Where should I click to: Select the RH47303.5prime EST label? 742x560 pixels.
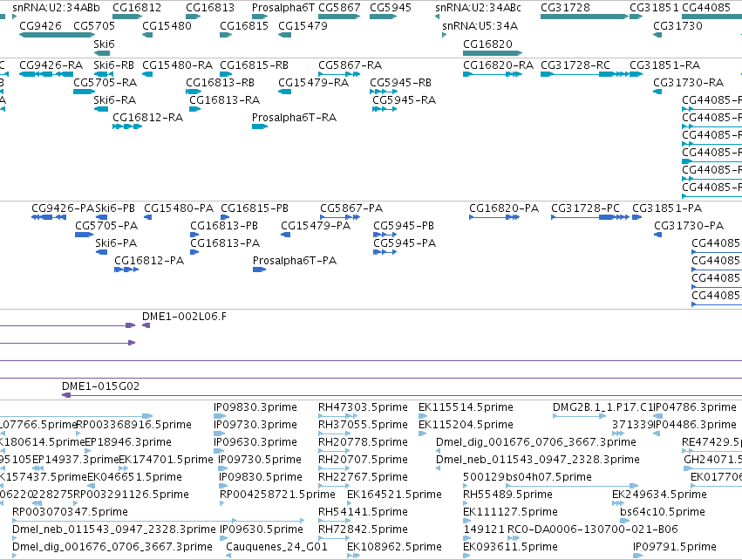363,407
